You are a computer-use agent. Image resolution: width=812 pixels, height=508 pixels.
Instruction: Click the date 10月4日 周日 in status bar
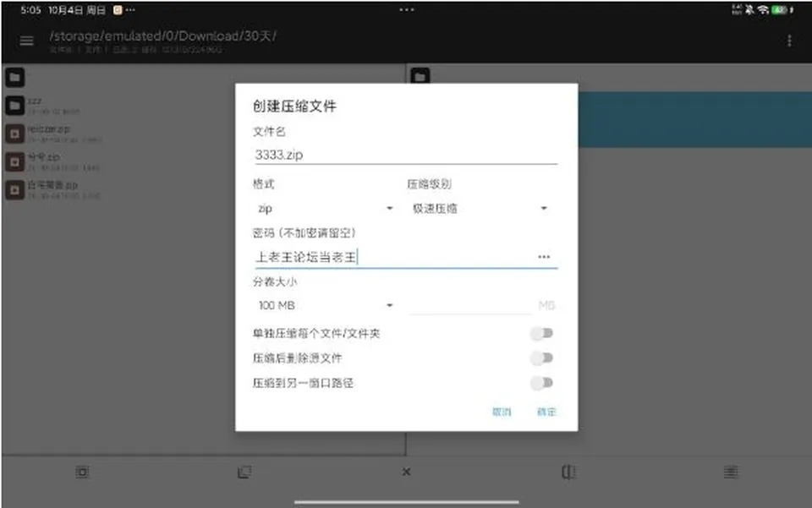[x=77, y=10]
